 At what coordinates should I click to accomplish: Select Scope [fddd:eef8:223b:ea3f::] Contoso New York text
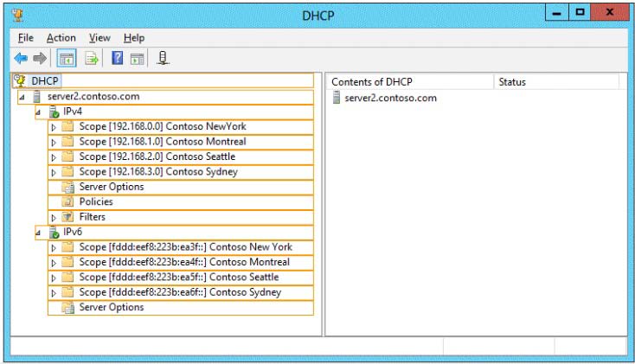185,247
